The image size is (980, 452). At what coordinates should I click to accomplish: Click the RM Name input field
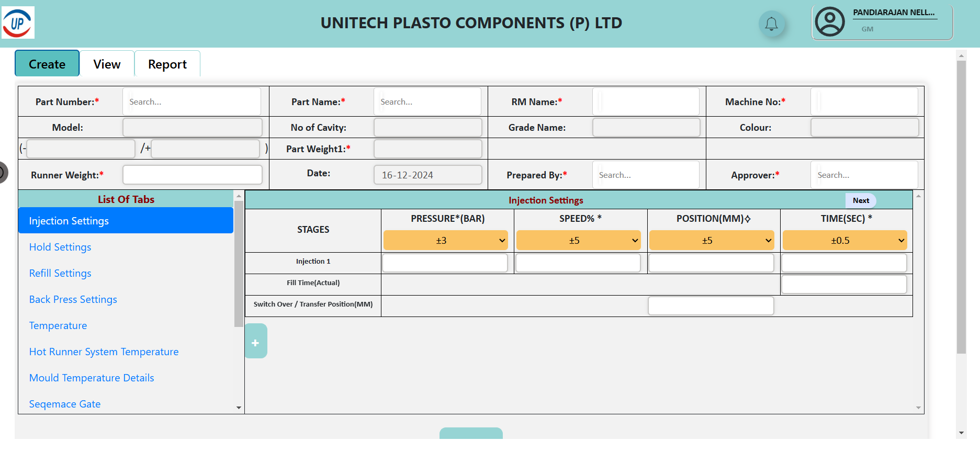coord(646,101)
